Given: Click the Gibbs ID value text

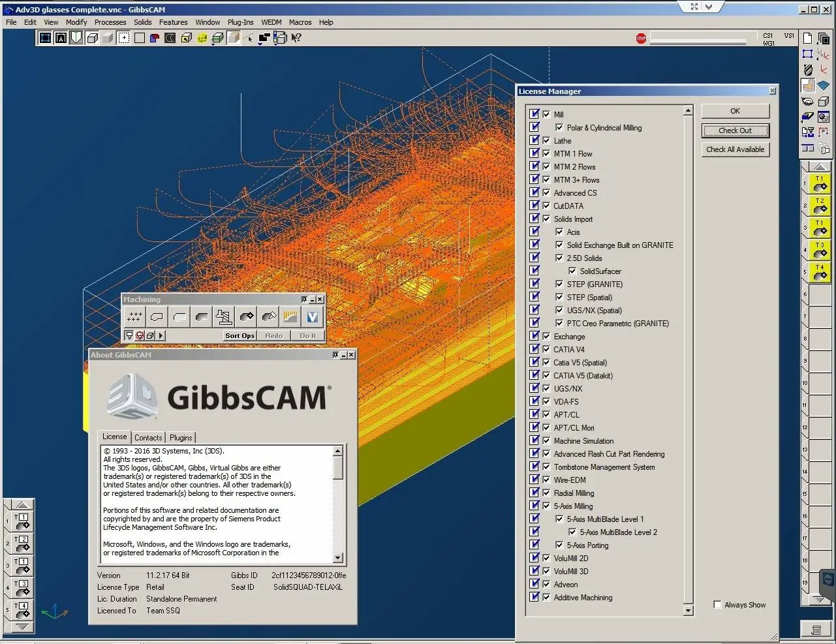Looking at the screenshot, I should pyautogui.click(x=309, y=575).
